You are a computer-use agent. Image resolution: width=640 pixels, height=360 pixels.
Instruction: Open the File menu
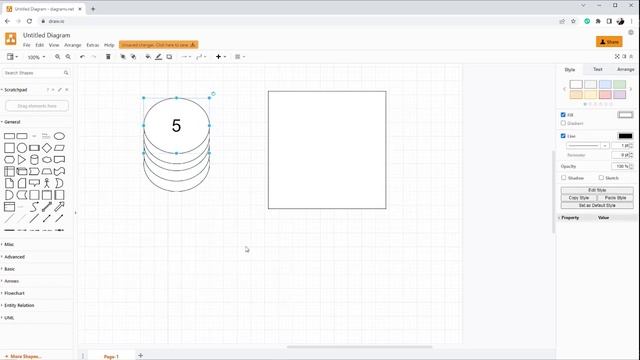tap(27, 45)
